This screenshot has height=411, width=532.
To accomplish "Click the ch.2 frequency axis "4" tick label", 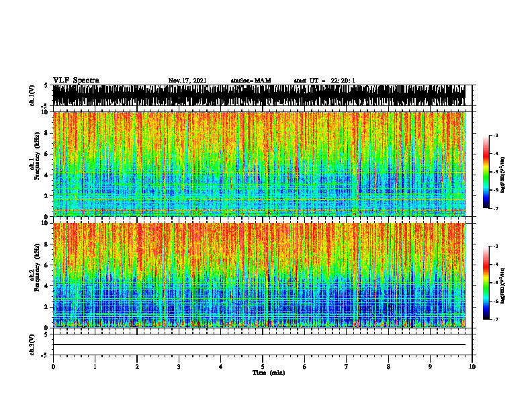I will 47,286.
